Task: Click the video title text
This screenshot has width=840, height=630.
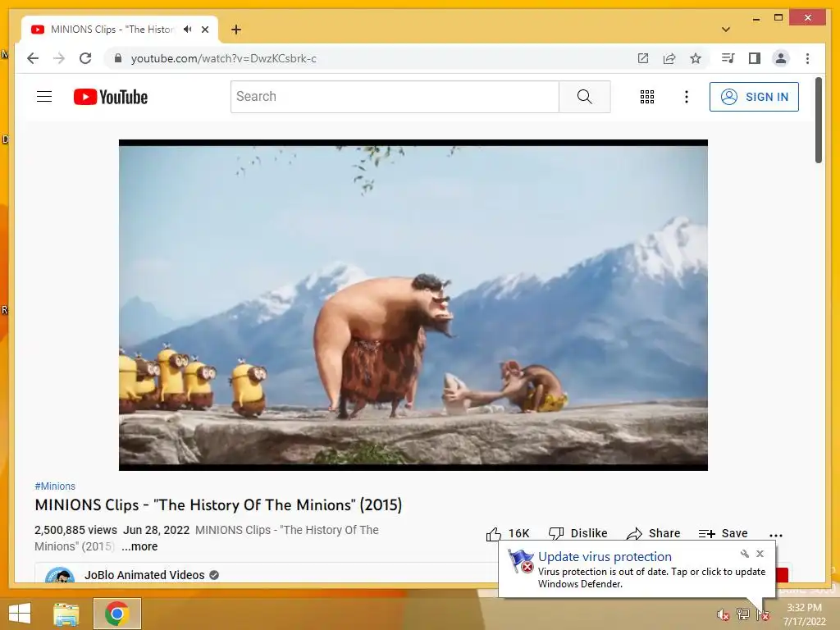Action: pyautogui.click(x=218, y=505)
